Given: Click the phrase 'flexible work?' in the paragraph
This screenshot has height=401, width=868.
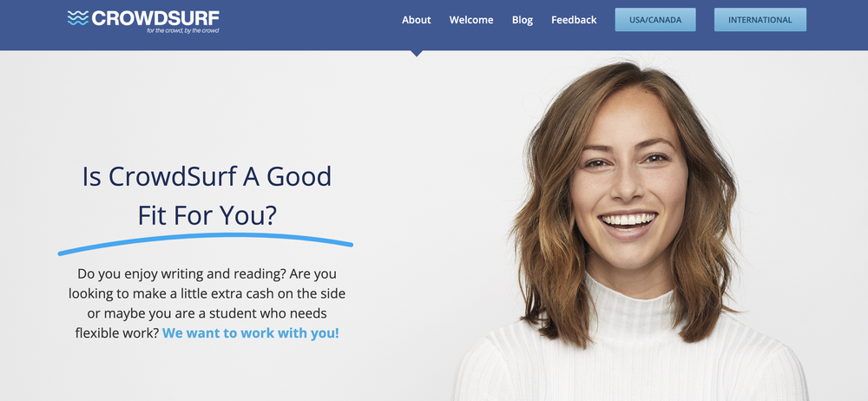Looking at the screenshot, I should 117,333.
